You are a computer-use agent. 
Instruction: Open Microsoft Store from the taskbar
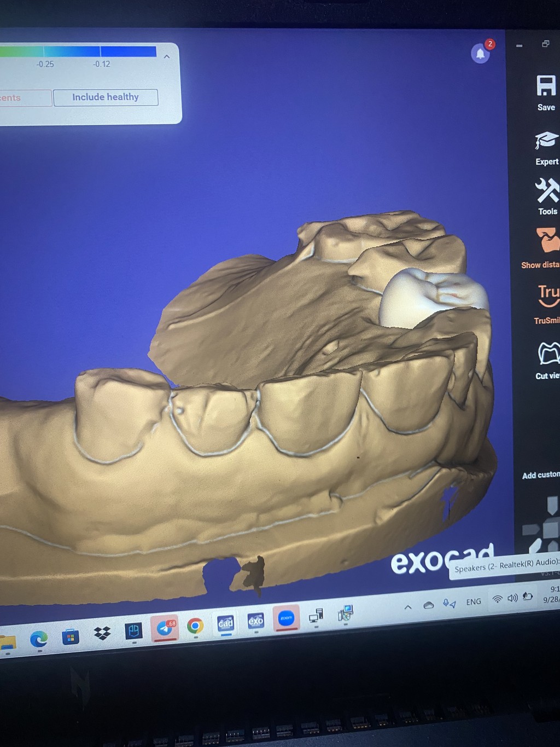(x=71, y=637)
